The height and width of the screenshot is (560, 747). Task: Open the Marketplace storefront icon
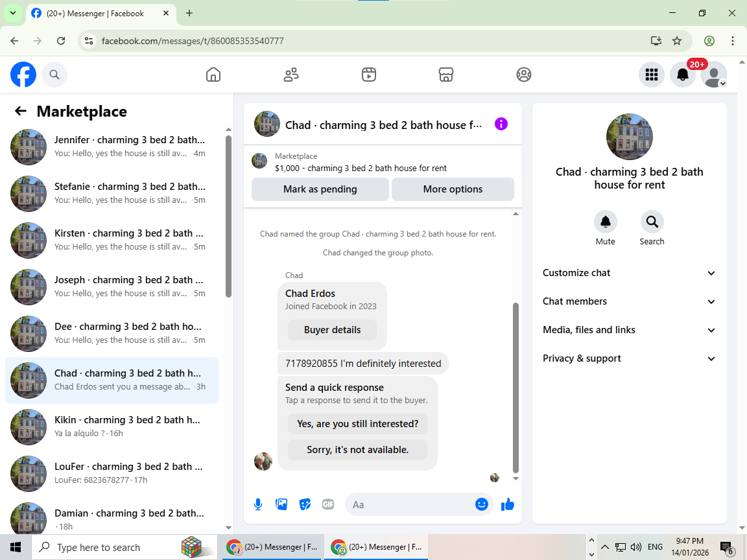pos(446,75)
